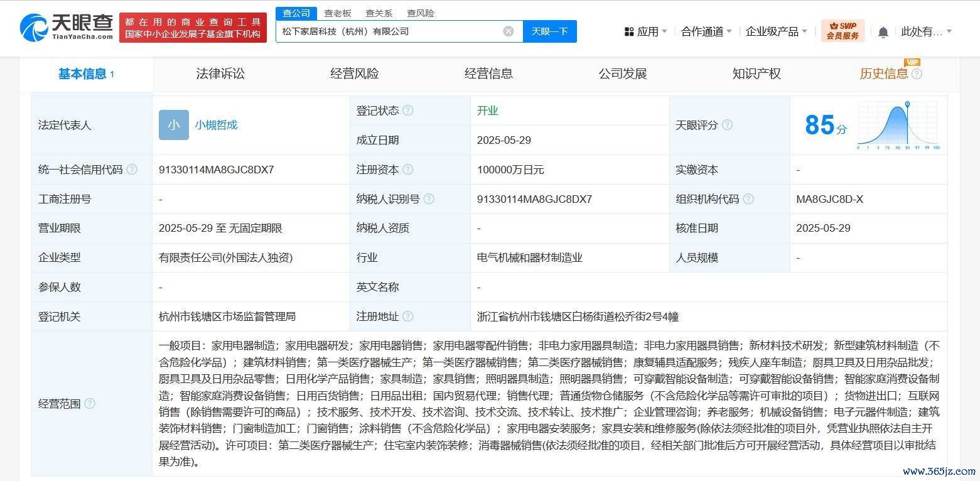The image size is (980, 481).
Task: Open the Tianyancha logo home link
Action: pos(67,27)
